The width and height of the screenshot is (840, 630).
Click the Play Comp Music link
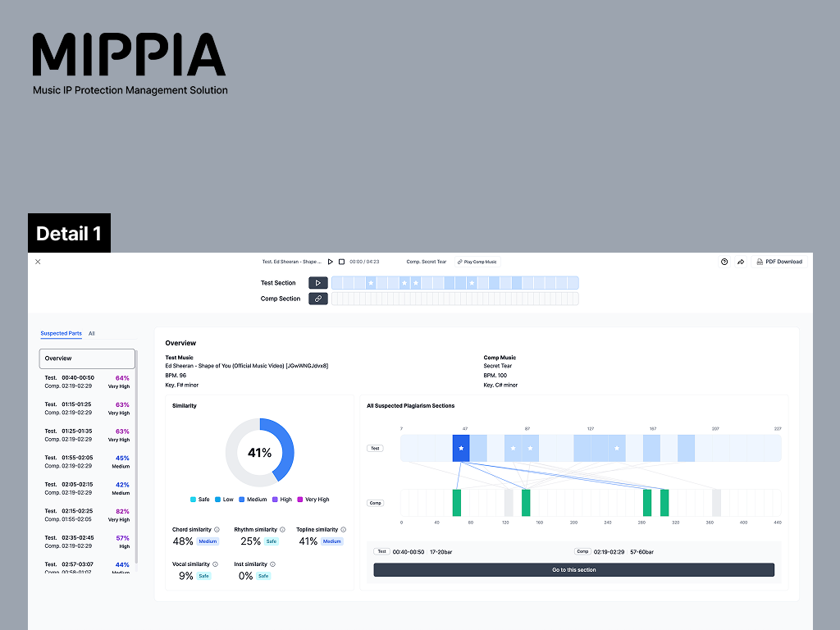pyautogui.click(x=477, y=262)
